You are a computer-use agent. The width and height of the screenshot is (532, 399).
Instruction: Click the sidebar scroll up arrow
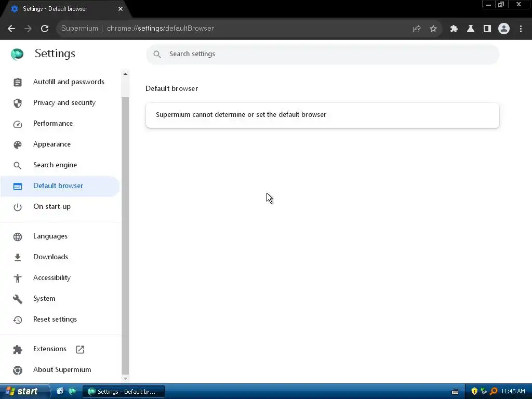[x=125, y=74]
